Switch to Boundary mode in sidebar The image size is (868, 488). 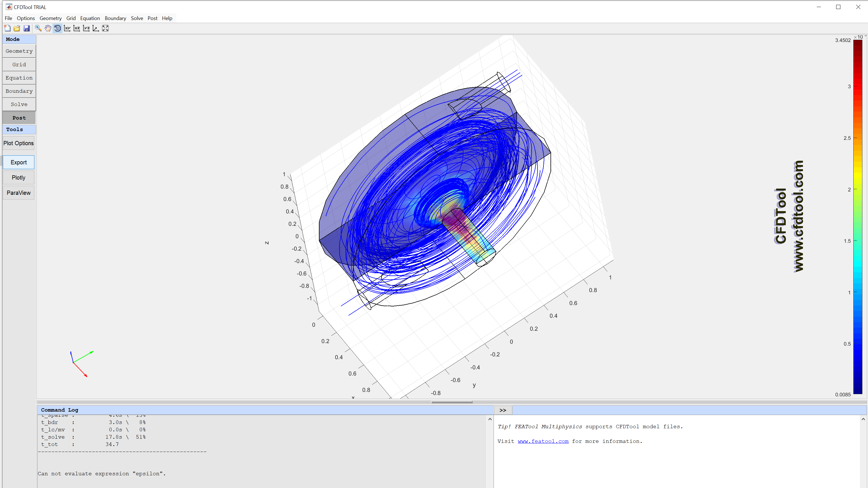[19, 91]
